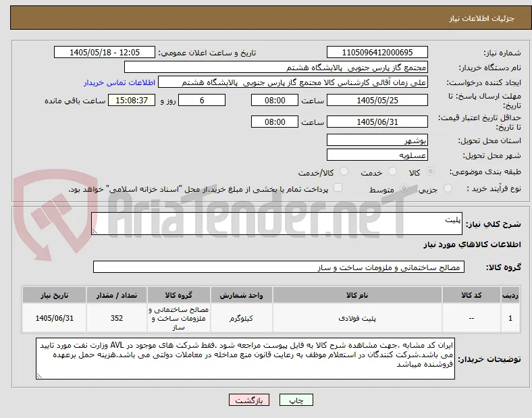Click the -- item code cell in row 1

click(x=471, y=318)
